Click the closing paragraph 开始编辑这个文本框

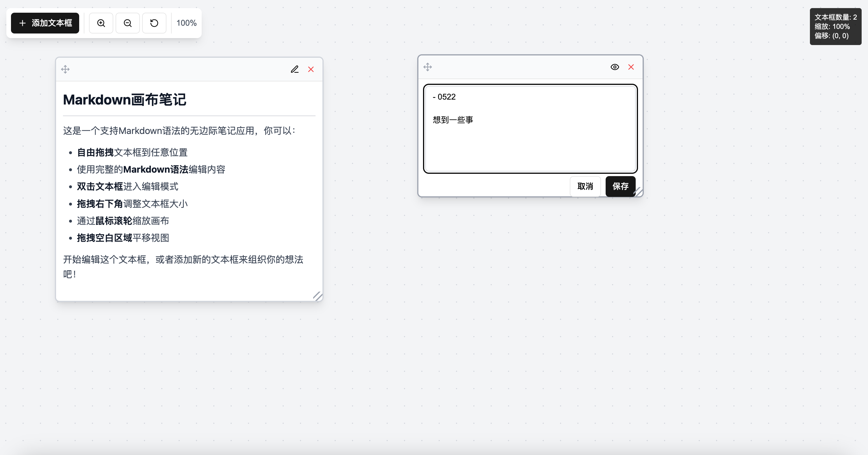(183, 267)
